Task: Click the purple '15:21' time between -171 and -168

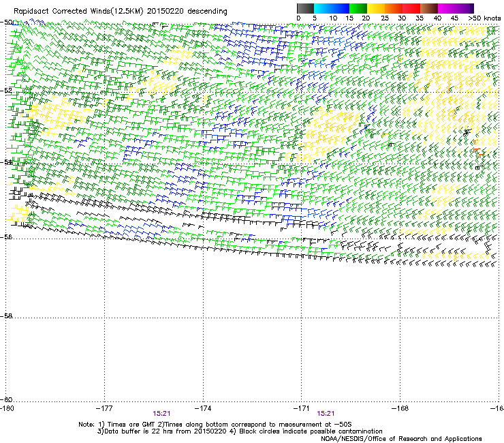Action: tap(326, 414)
